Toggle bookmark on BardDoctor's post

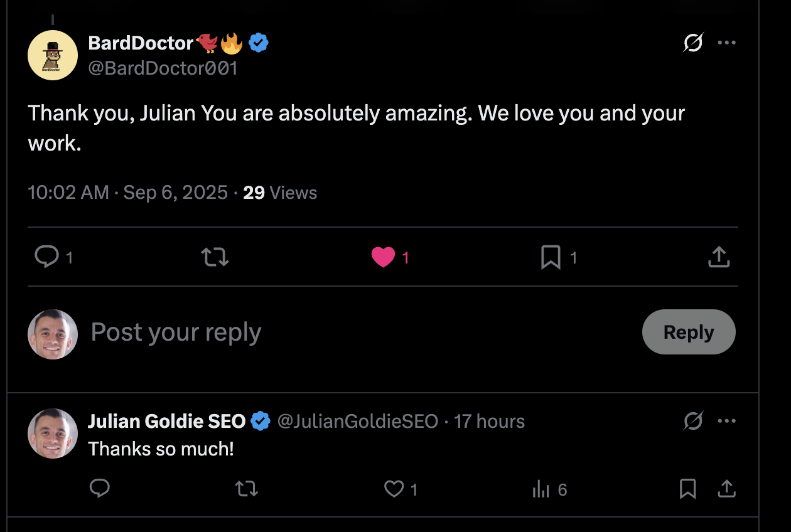pos(551,257)
